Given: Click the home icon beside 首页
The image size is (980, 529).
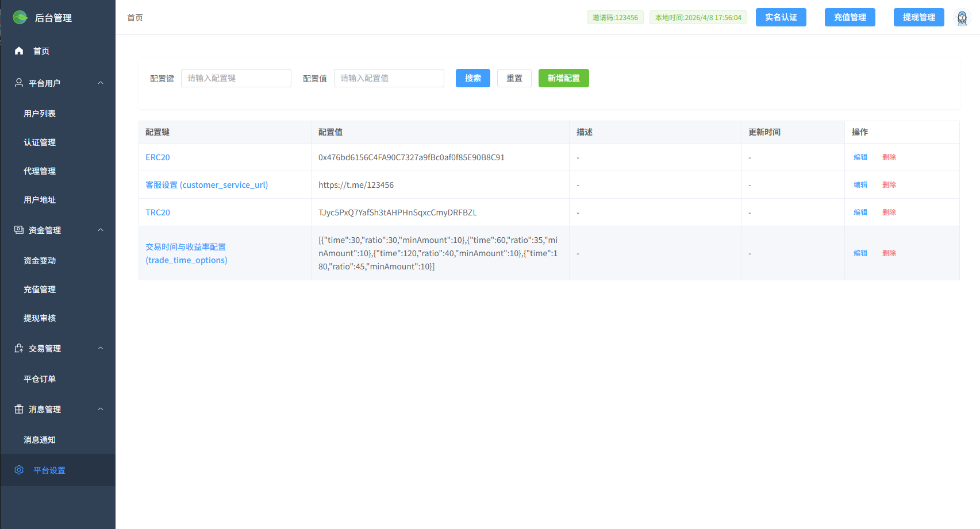Looking at the screenshot, I should (x=19, y=51).
